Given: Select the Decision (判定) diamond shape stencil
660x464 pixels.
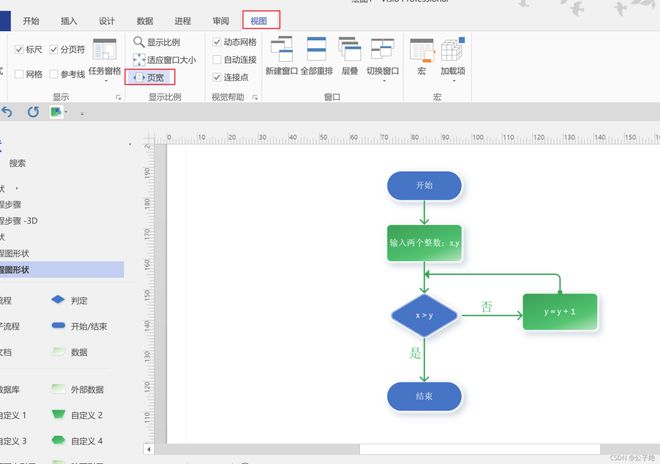Looking at the screenshot, I should [58, 300].
